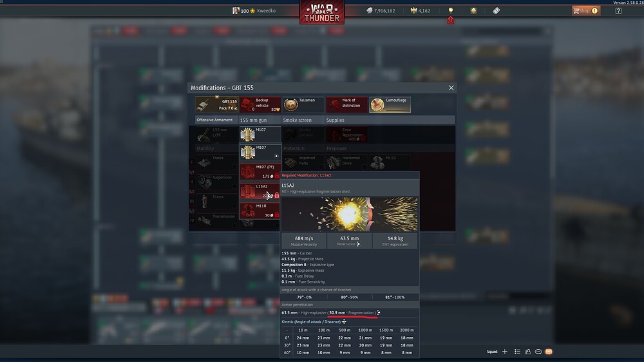The image size is (644, 362).
Task: Add a squad member with plus icon
Action: pos(505,352)
